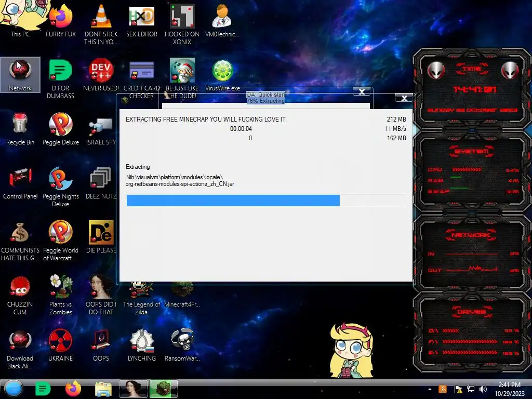Viewport: 532px width, 399px height.
Task: Launch Peggle Nights Deluxe shortcut
Action: (60, 187)
